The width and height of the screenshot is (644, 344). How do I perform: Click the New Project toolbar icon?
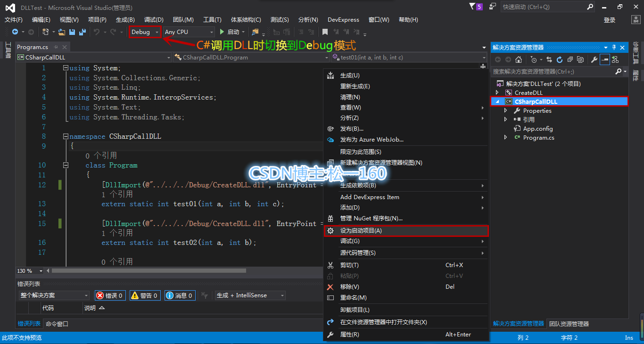pos(46,32)
